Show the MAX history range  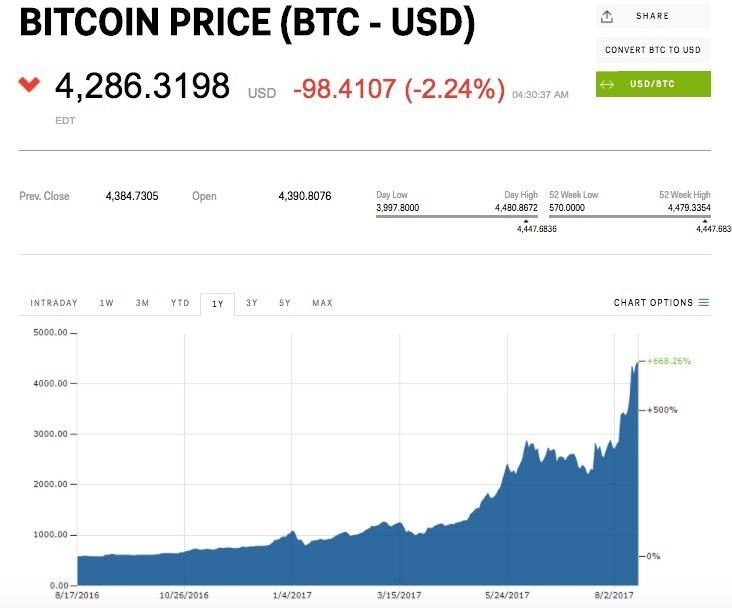(322, 303)
